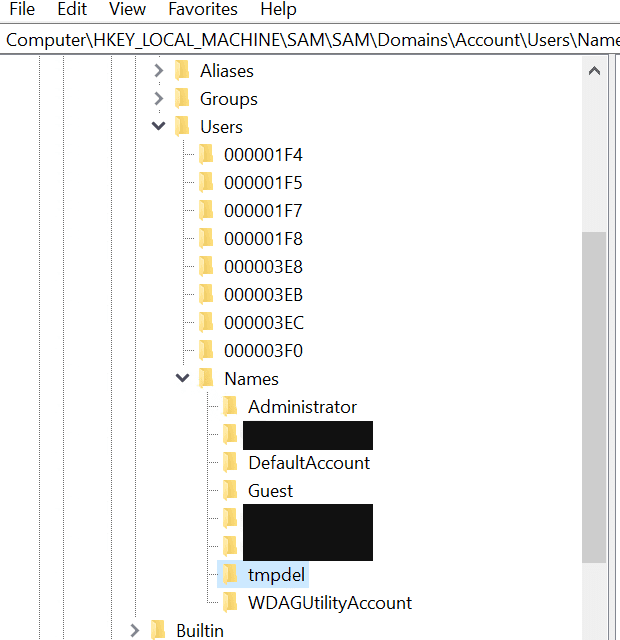Select the 000003F0 key

point(263,351)
